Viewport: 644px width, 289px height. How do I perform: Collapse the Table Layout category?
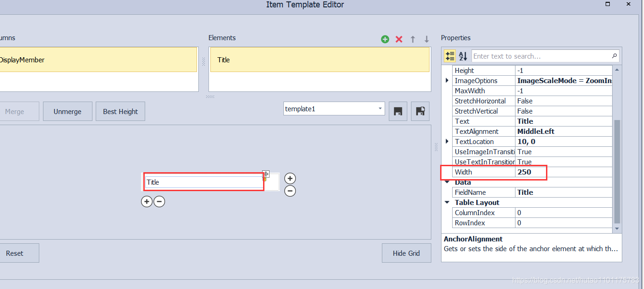pos(447,202)
